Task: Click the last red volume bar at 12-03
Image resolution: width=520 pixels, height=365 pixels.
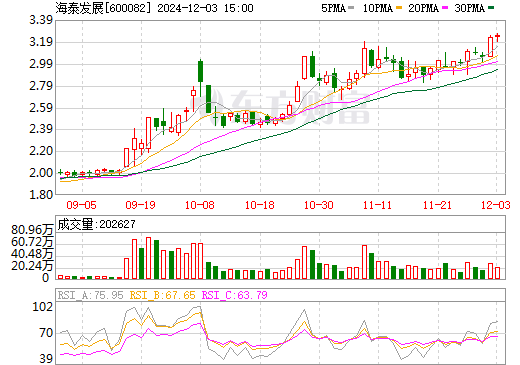Action: pyautogui.click(x=498, y=273)
